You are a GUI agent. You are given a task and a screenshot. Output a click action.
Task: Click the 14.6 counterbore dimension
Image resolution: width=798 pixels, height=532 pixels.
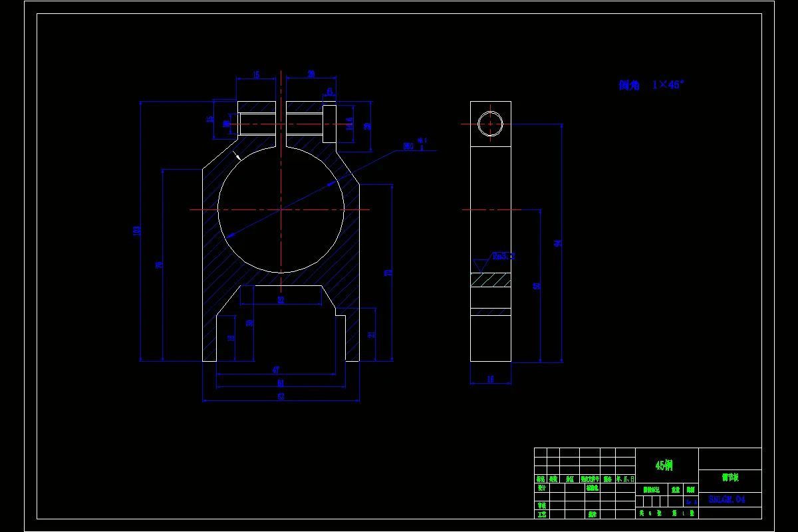(x=350, y=124)
